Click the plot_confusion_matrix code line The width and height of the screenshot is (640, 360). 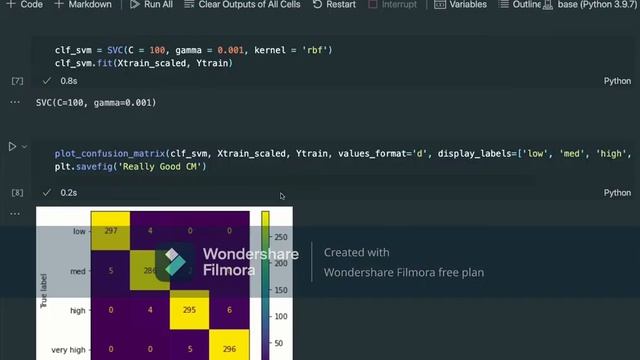coord(343,153)
